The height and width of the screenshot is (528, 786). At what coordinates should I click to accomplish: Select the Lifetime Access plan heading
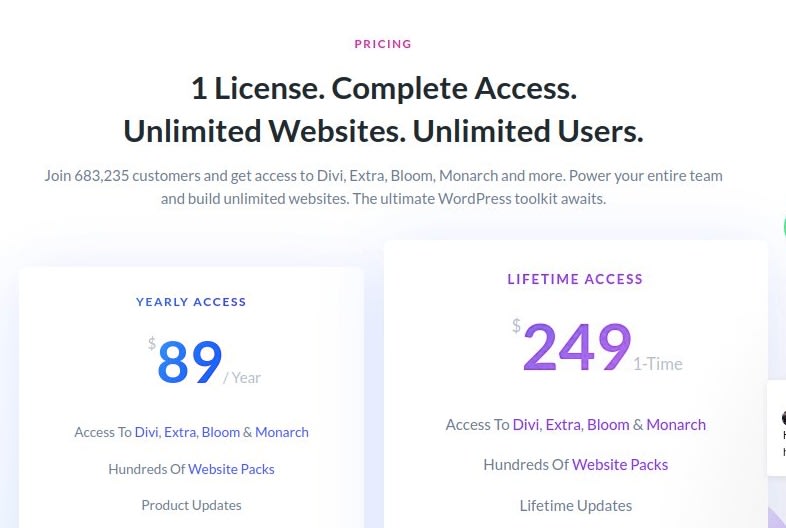pos(575,279)
